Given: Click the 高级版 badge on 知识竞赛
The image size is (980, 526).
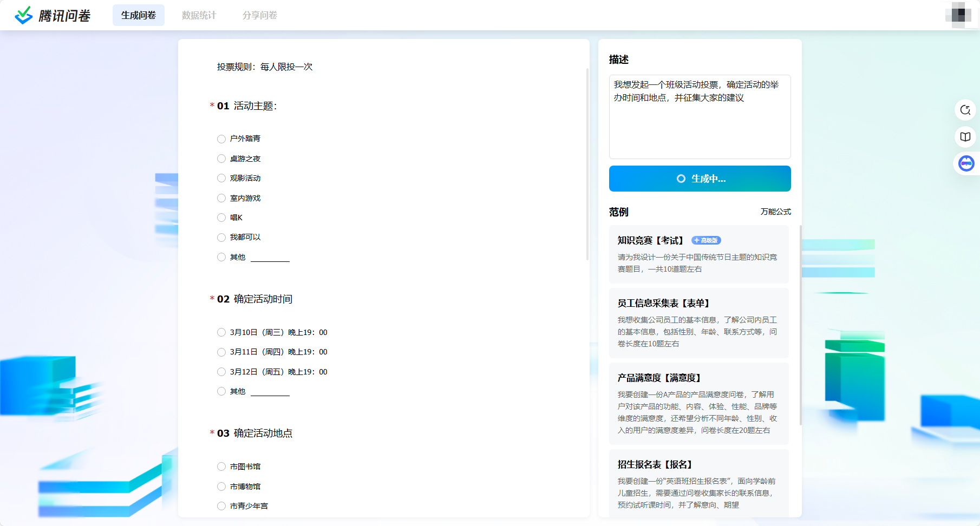Looking at the screenshot, I should pyautogui.click(x=706, y=240).
